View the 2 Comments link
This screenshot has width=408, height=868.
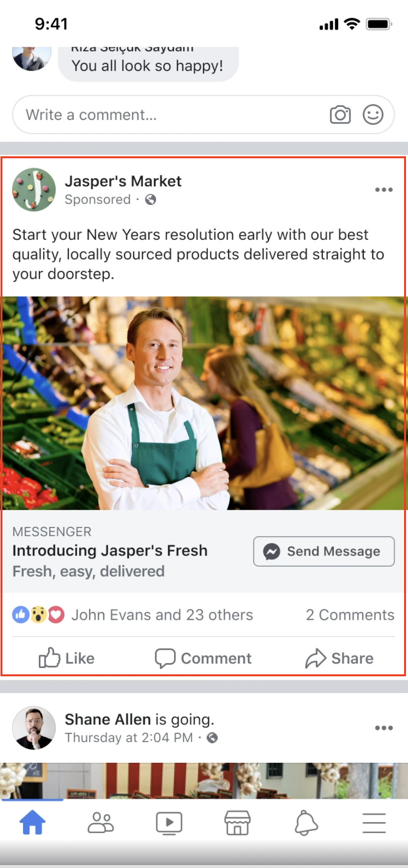(x=350, y=615)
